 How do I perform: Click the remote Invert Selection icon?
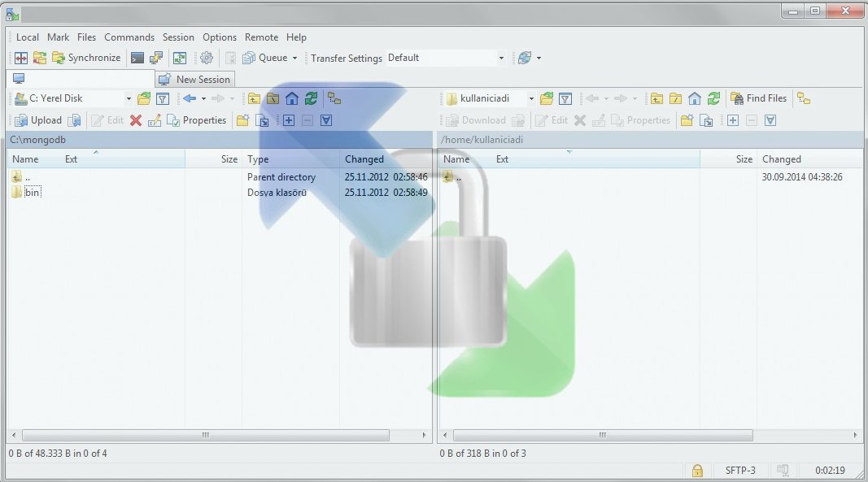coord(770,120)
